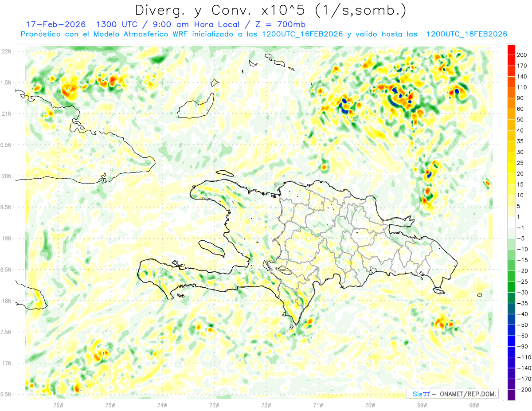Click the '74W' longitude label

pos(162,405)
